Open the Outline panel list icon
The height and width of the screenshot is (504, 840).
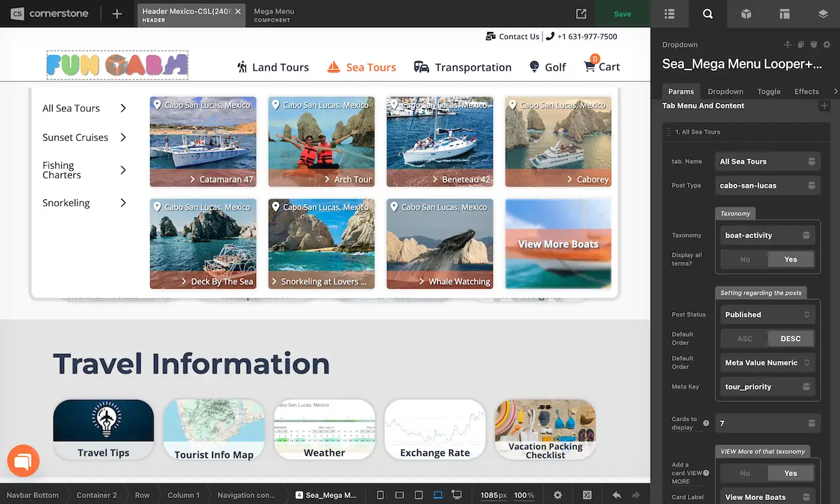coord(669,14)
